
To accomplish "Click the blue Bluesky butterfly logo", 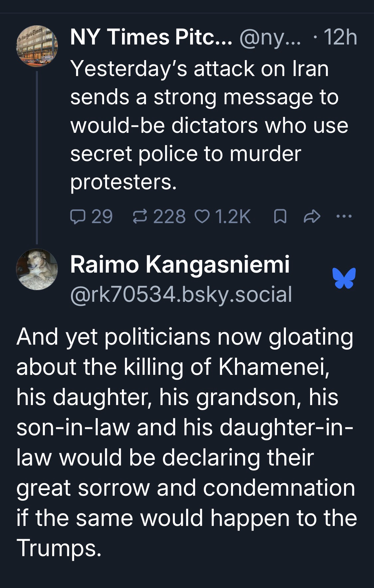I will [x=343, y=278].
